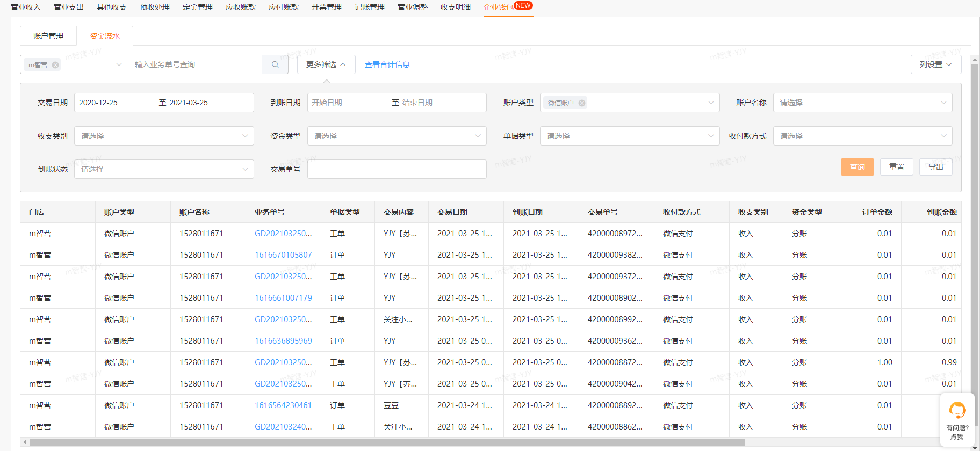980x451 pixels.
Task: Open the 营业调整 menu
Action: click(x=413, y=7)
